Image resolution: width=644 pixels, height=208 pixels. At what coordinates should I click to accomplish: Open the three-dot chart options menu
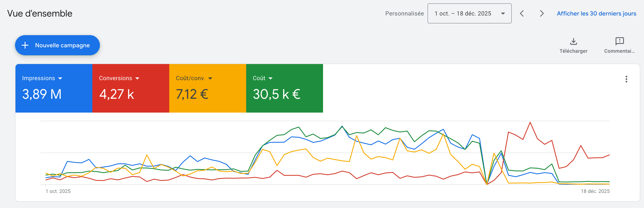coord(626,79)
